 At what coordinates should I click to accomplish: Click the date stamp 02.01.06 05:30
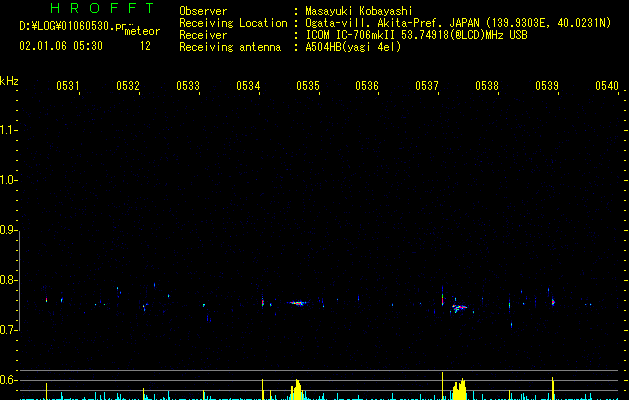61,46
